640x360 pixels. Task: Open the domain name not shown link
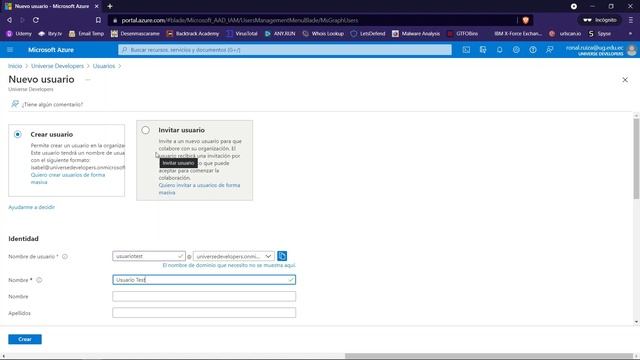coord(229,265)
